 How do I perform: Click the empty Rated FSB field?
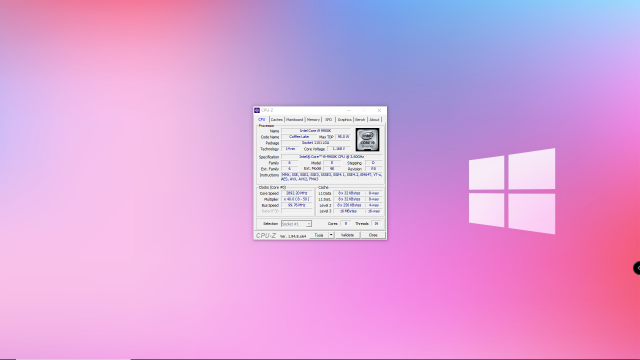(x=297, y=211)
